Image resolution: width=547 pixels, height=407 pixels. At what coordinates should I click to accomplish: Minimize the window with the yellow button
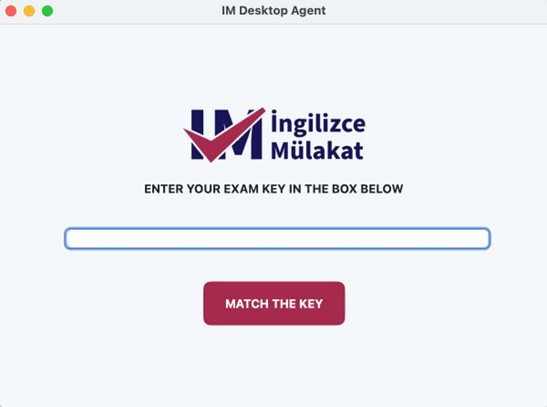point(29,11)
